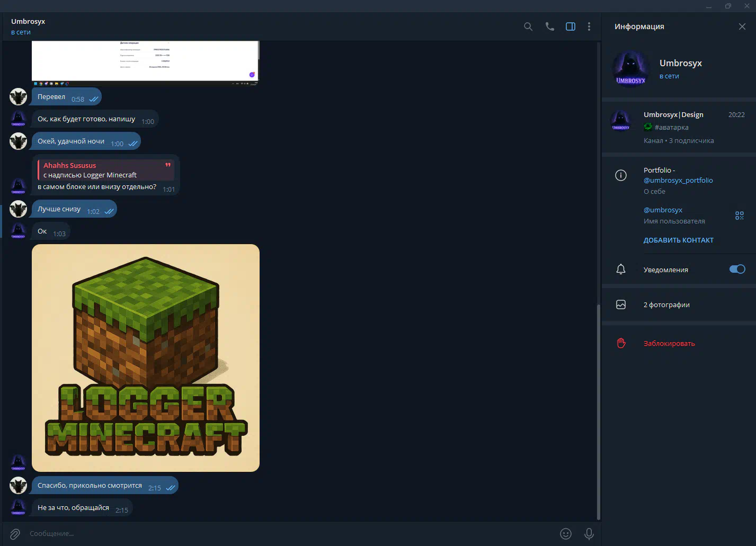This screenshot has height=546, width=756.
Task: Click the info circle icon beside Portfolio
Action: (621, 175)
